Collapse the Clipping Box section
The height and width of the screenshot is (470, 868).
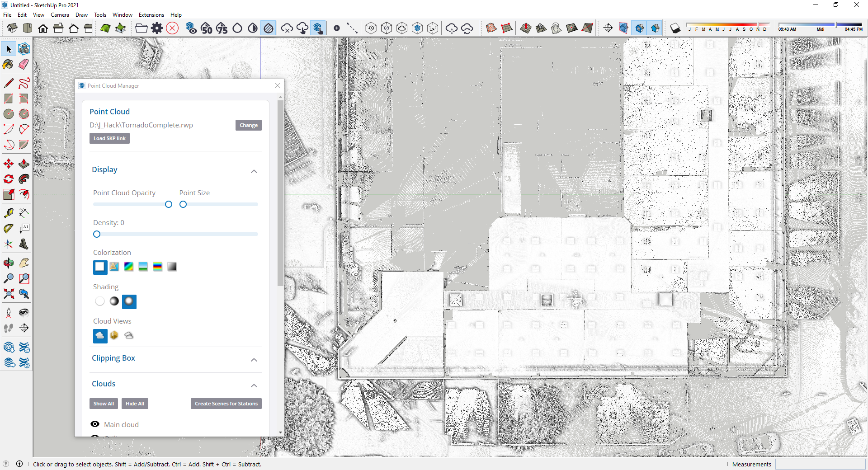[x=254, y=360]
